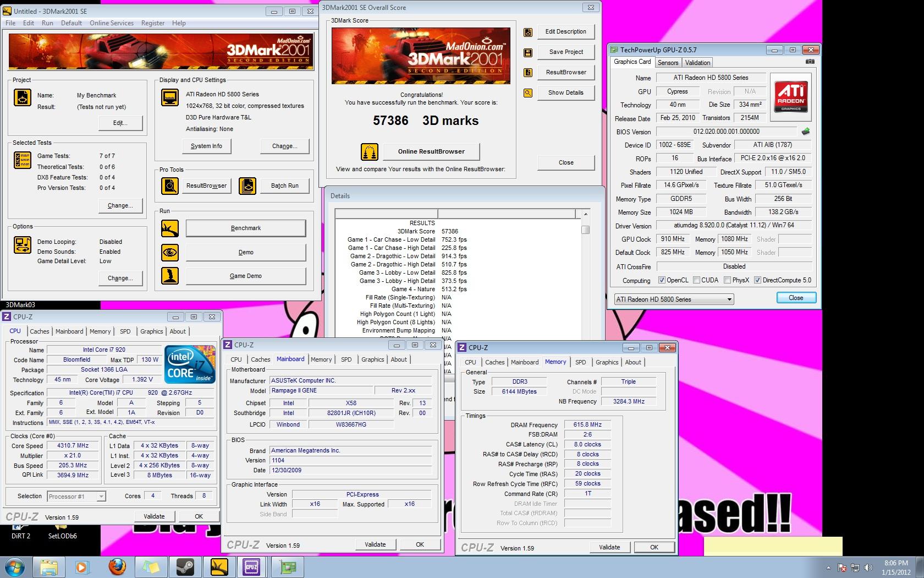Click the Display and CPU Settings monitor icon
The width and height of the screenshot is (924, 578).
[169, 97]
